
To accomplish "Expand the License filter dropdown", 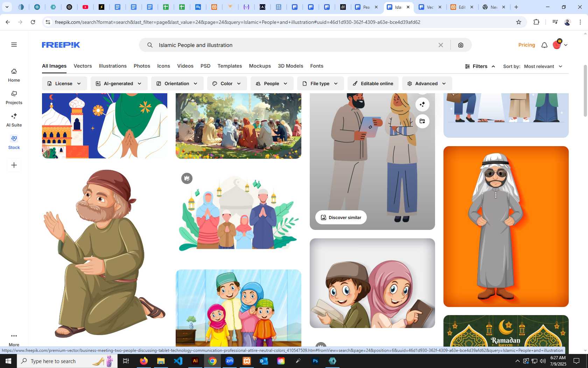I will pos(64,83).
